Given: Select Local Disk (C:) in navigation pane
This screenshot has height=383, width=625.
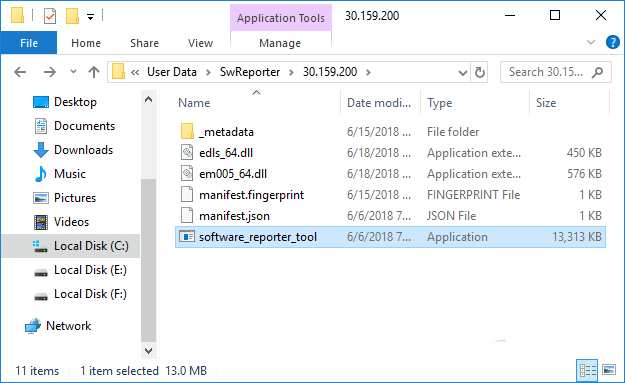Looking at the screenshot, I should coord(71,246).
